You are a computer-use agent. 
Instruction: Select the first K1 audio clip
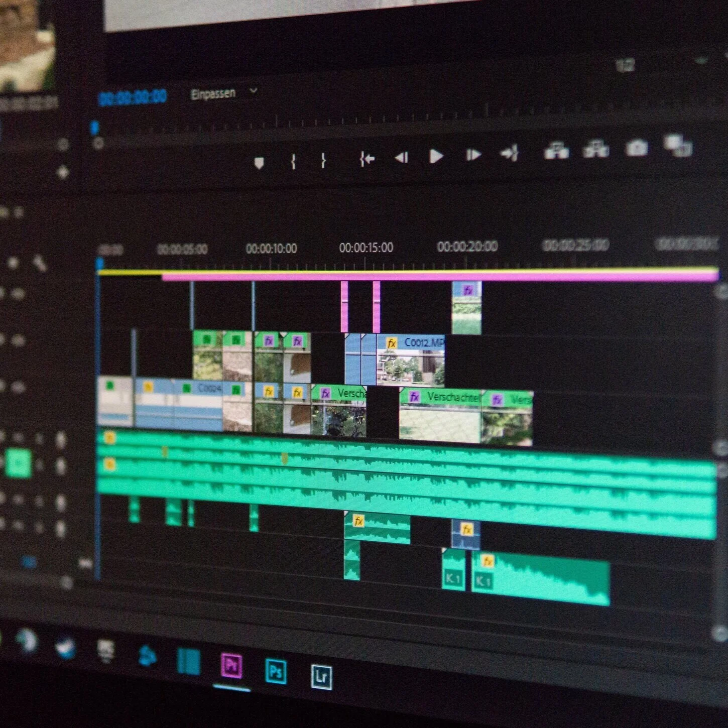tap(453, 569)
